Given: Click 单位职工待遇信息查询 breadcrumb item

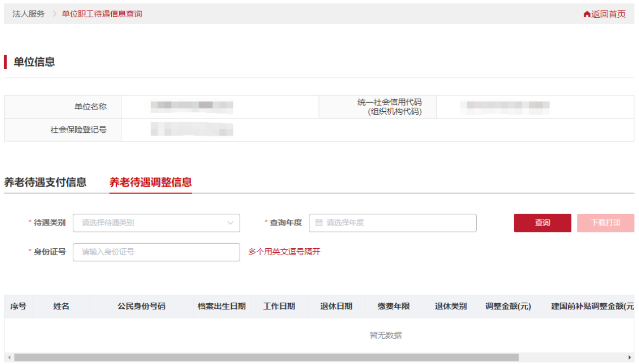Looking at the screenshot, I should click(102, 14).
